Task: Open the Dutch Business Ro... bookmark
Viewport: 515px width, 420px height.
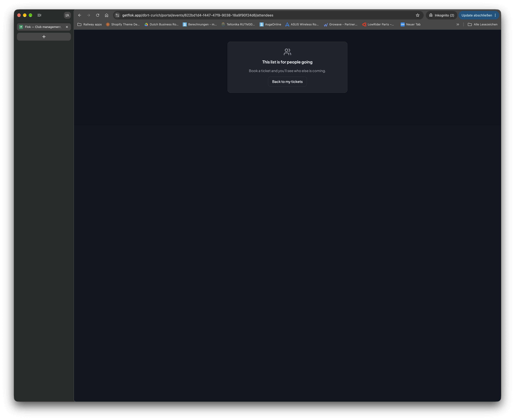Action: coord(162,24)
